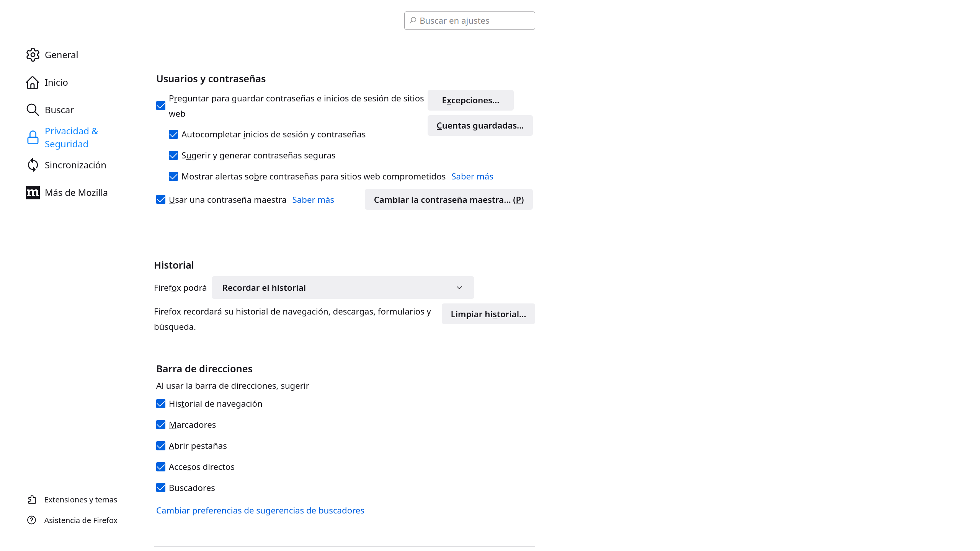Uncheck Sugerir y generar contraseñas seguras

pos(173,155)
